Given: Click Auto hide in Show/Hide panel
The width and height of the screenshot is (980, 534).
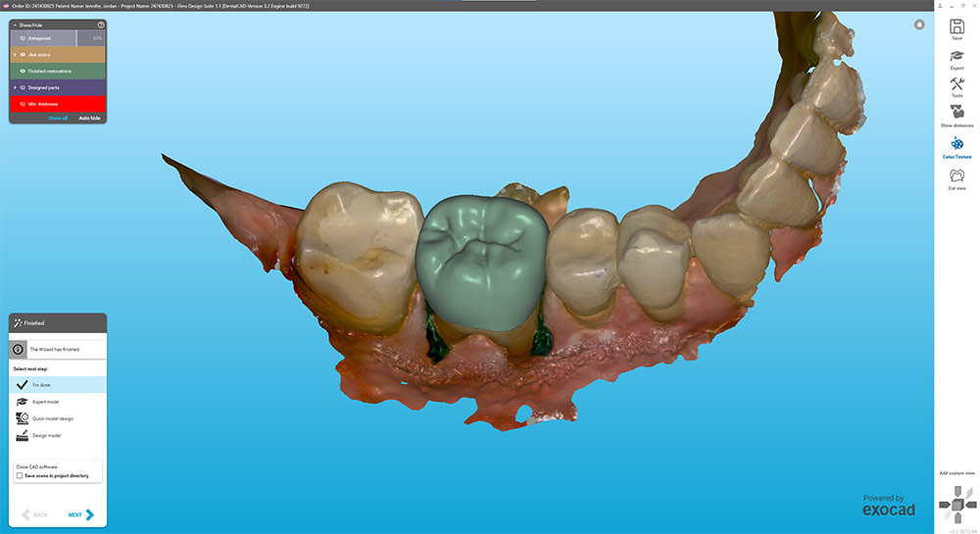Looking at the screenshot, I should (x=89, y=118).
